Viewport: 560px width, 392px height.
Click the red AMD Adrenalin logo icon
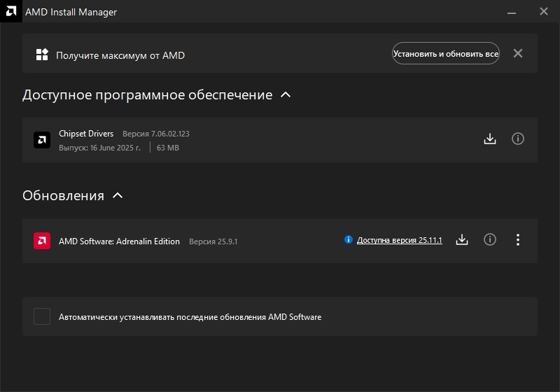pyautogui.click(x=42, y=241)
